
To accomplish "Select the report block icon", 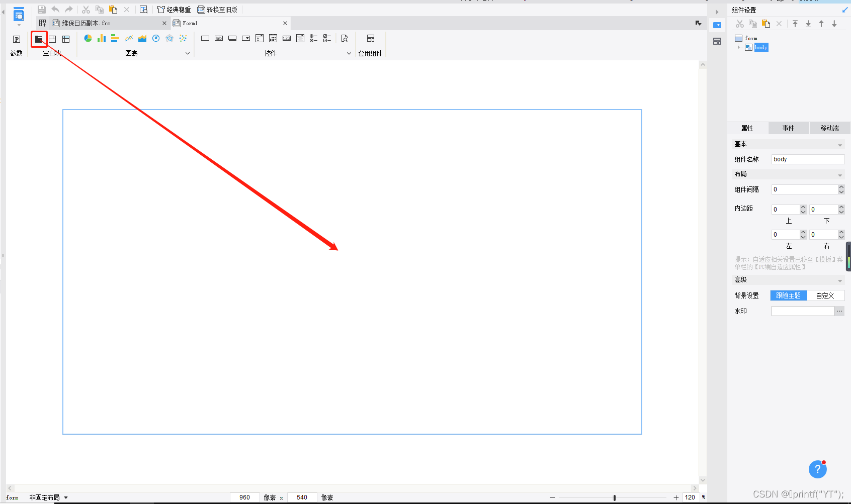I will [x=66, y=39].
